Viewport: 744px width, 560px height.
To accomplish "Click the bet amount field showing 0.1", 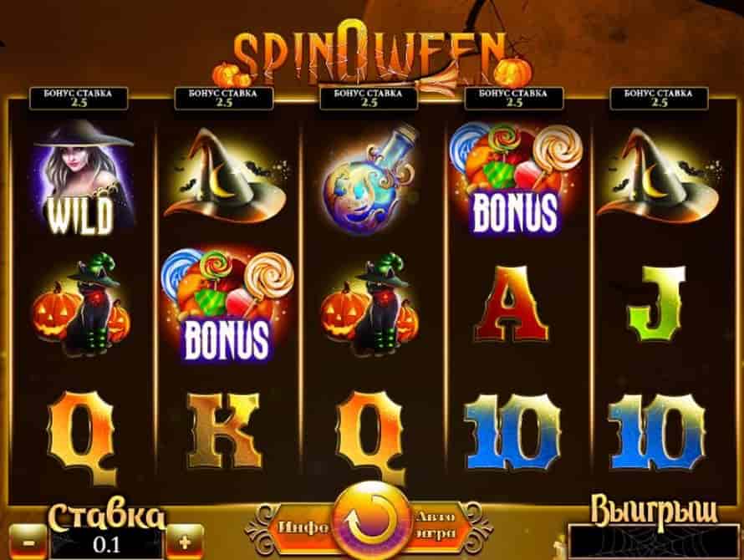I will pos(107,544).
